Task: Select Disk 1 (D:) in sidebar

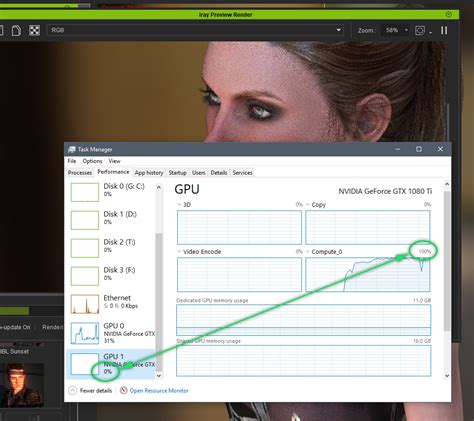Action: 111,220
